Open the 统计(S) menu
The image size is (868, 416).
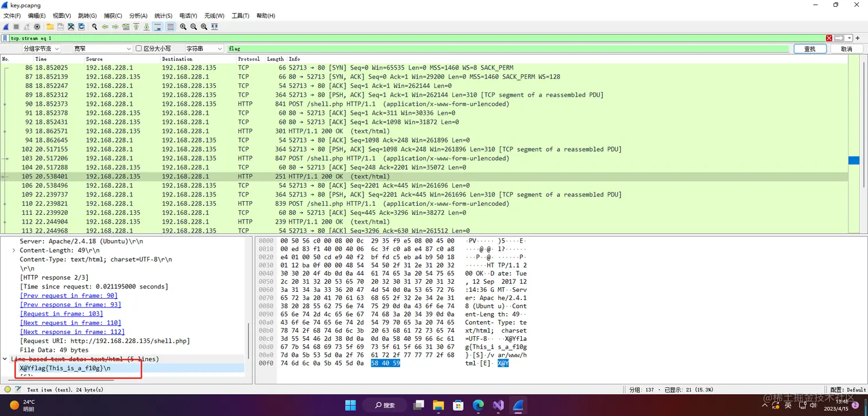tap(164, 16)
